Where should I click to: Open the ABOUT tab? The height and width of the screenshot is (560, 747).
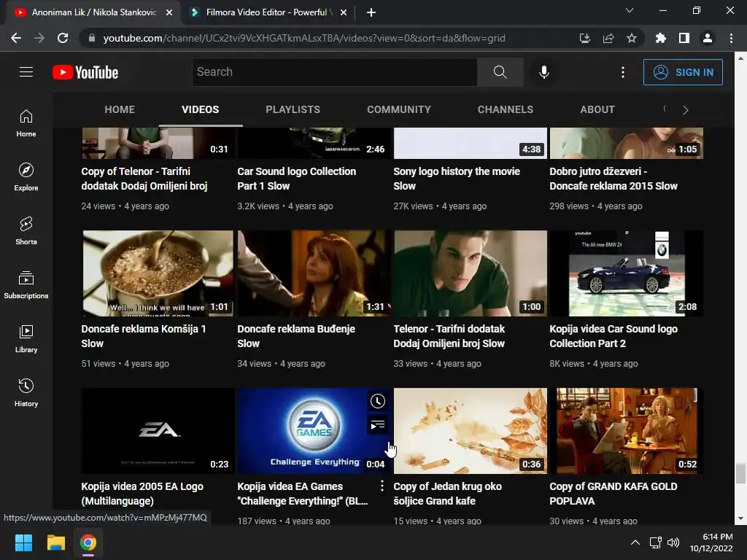[597, 109]
